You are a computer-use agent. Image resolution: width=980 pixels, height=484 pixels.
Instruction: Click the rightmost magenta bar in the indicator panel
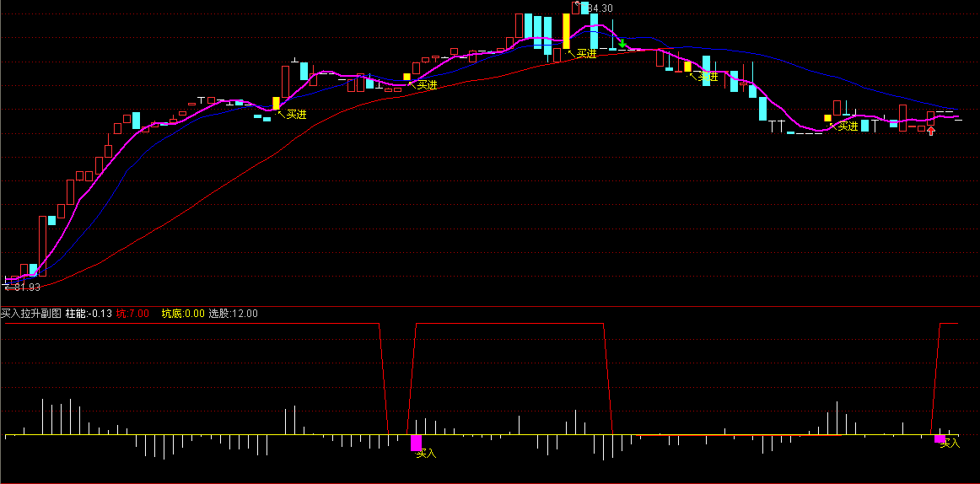[x=940, y=438]
